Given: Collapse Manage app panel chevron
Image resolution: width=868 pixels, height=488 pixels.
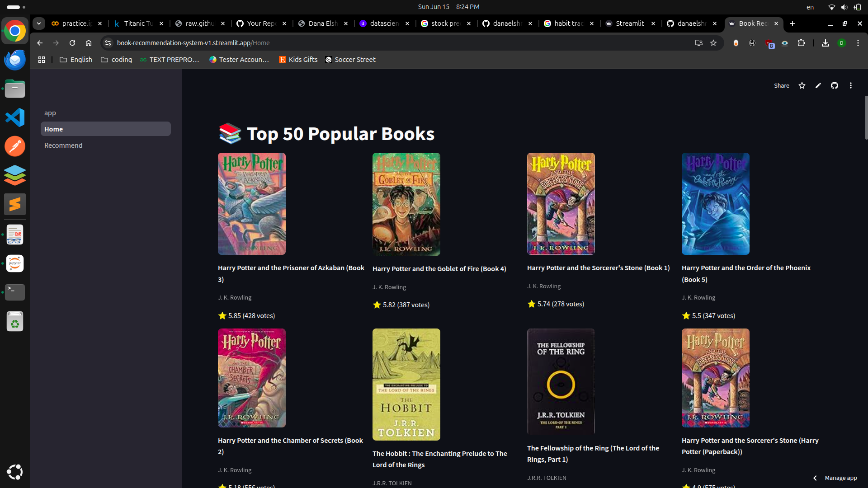Looking at the screenshot, I should point(815,478).
